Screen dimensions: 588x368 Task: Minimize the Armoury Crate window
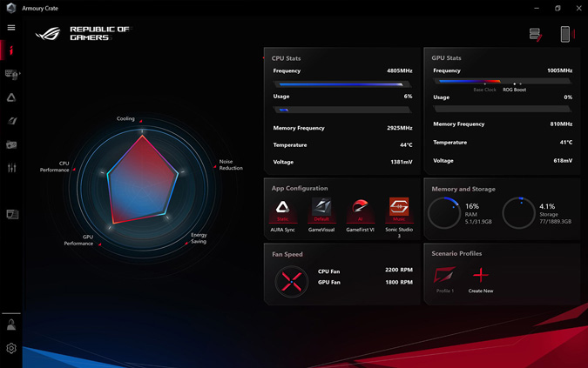537,8
